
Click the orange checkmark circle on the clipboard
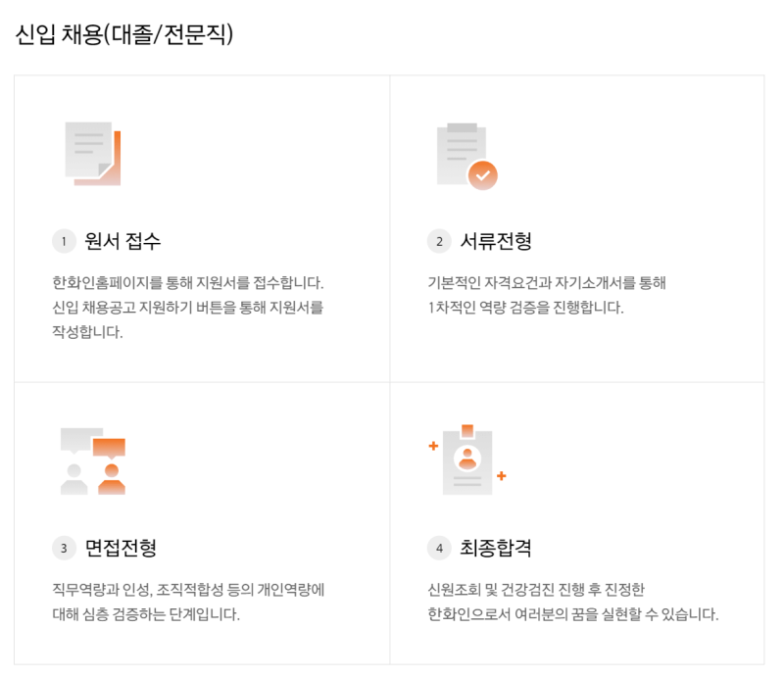tap(482, 175)
